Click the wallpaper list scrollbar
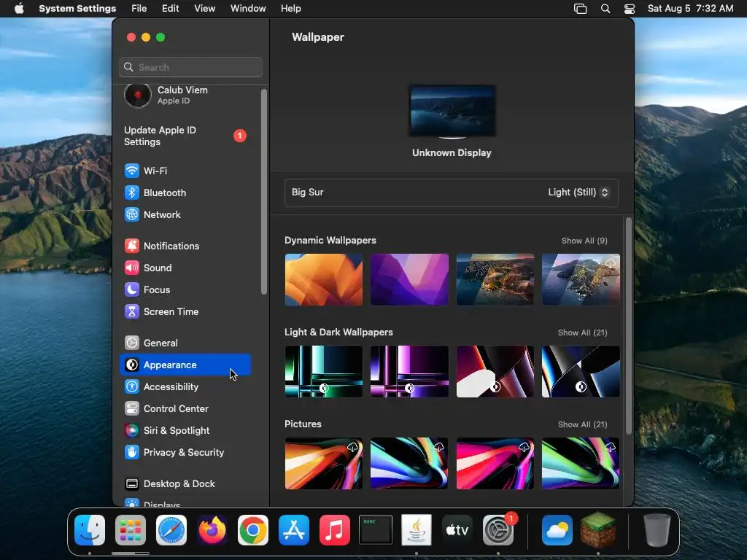This screenshot has height=560, width=747. coord(628,326)
